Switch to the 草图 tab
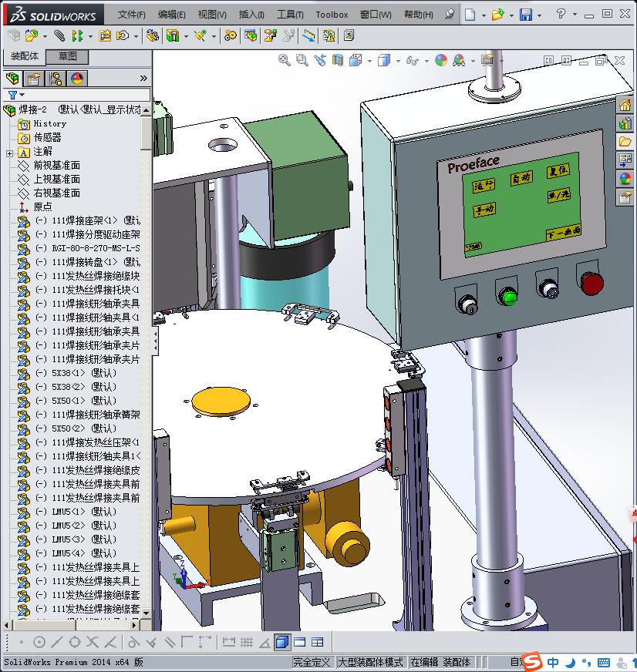 click(x=67, y=56)
